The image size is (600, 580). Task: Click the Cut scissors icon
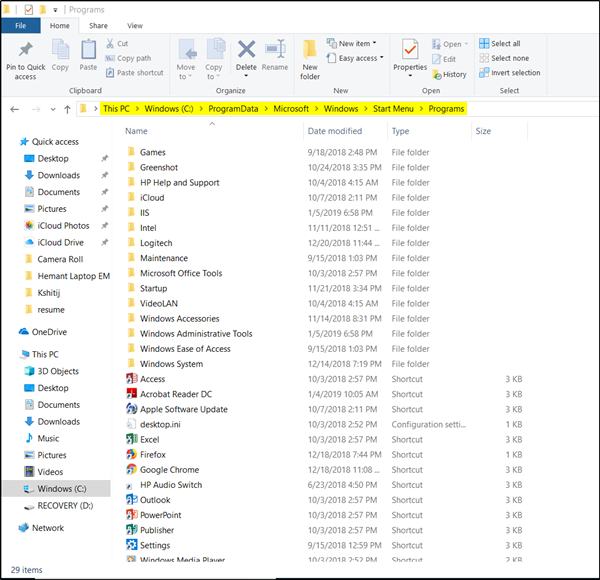click(x=110, y=43)
